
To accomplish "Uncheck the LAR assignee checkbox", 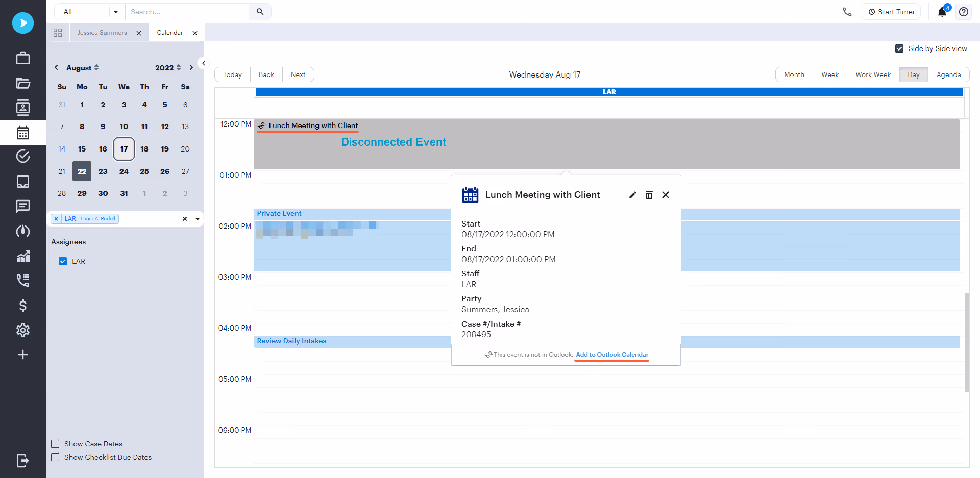I will (63, 261).
